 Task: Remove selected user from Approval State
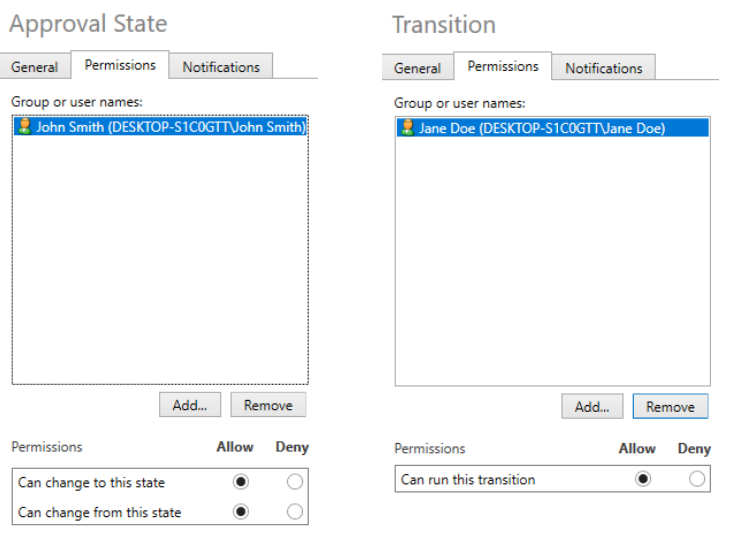[268, 405]
